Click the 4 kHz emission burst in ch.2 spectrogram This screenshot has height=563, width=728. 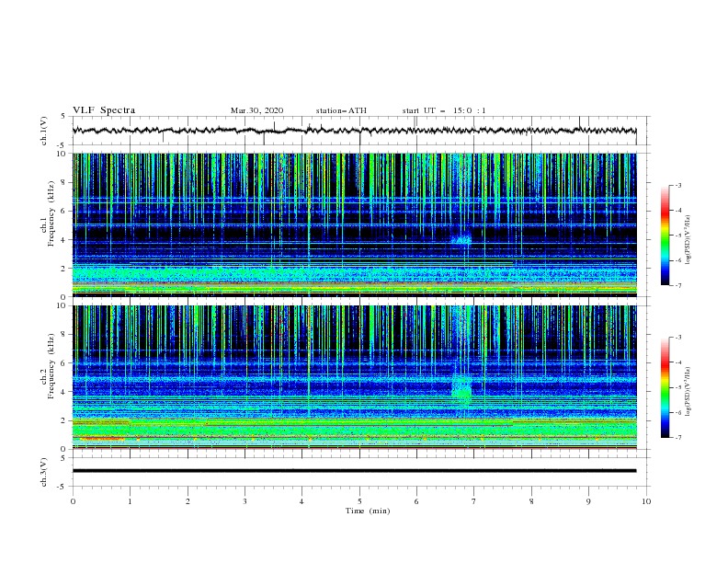coord(461,389)
